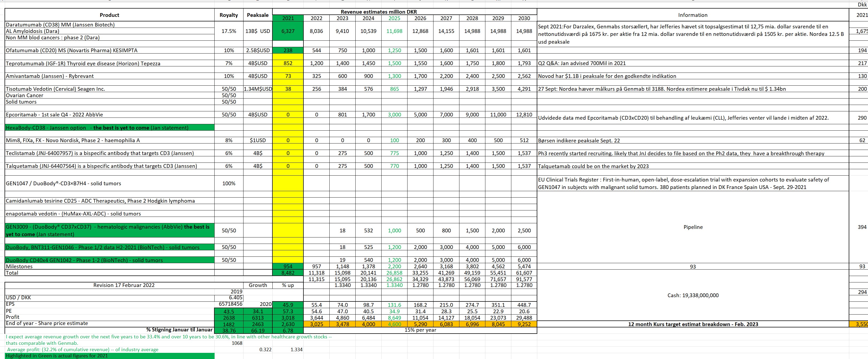Click the Camidanlumab tesirine CD25 row
Viewport: 868px width, 359px height.
click(109, 201)
